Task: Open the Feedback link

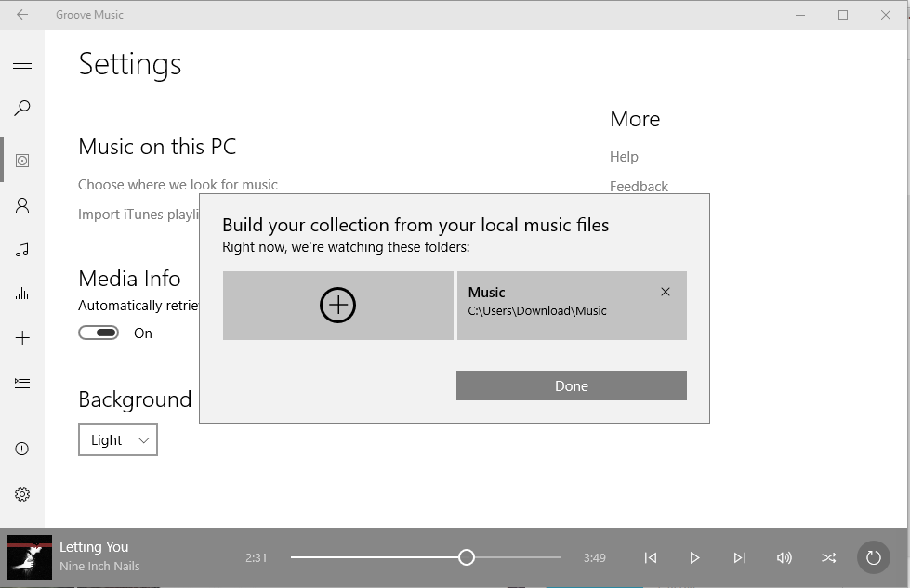Action: pyautogui.click(x=639, y=186)
